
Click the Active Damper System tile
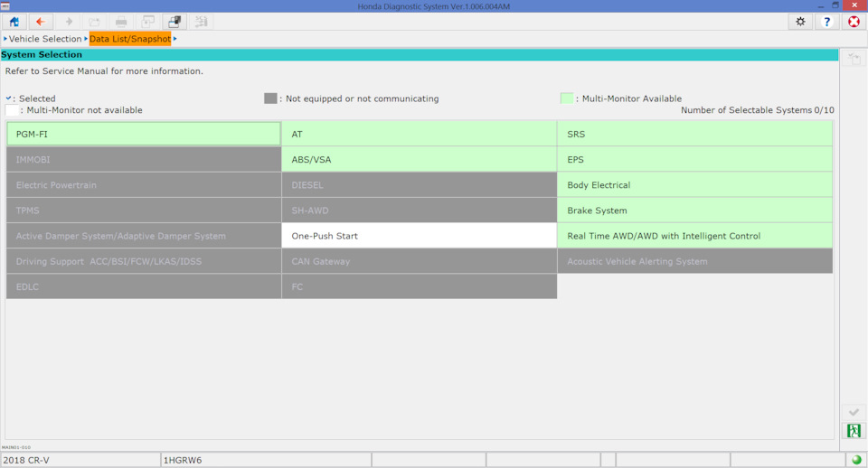point(144,236)
